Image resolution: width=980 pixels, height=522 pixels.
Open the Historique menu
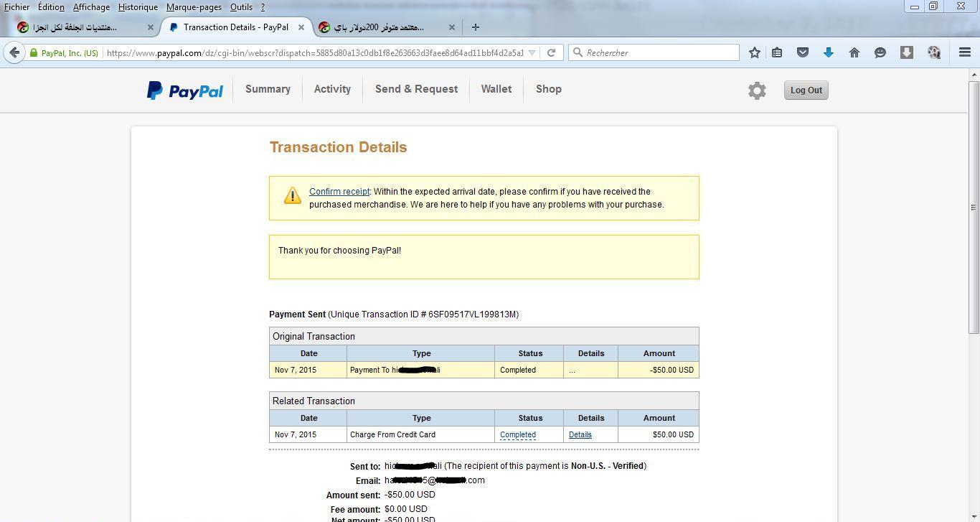[x=138, y=7]
